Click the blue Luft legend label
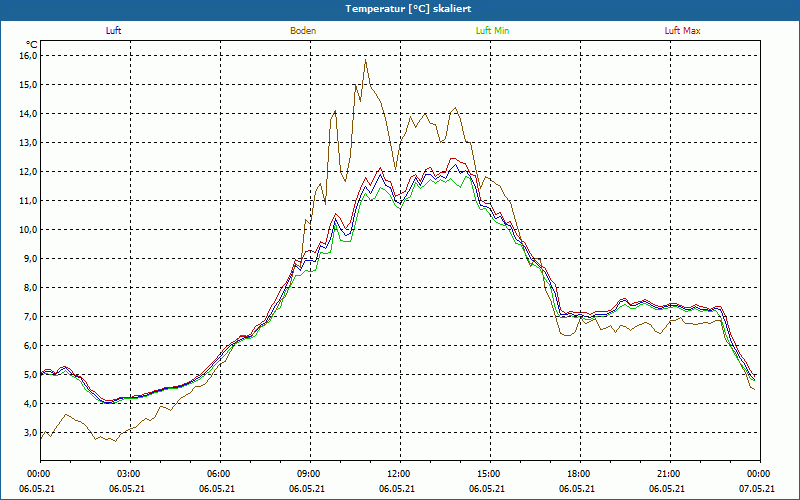The width and height of the screenshot is (800, 500). click(x=113, y=31)
